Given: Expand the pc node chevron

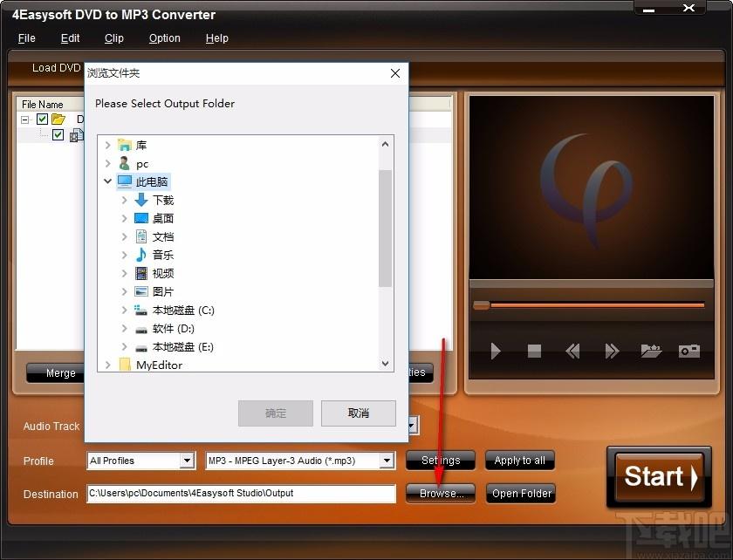Looking at the screenshot, I should pyautogui.click(x=108, y=164).
